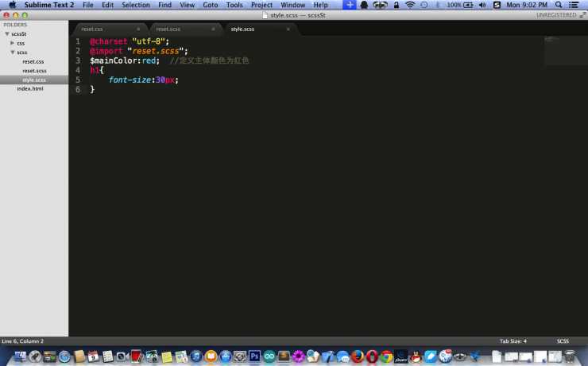
Task: Open the Sublime Text 2 application menu
Action: pos(49,5)
